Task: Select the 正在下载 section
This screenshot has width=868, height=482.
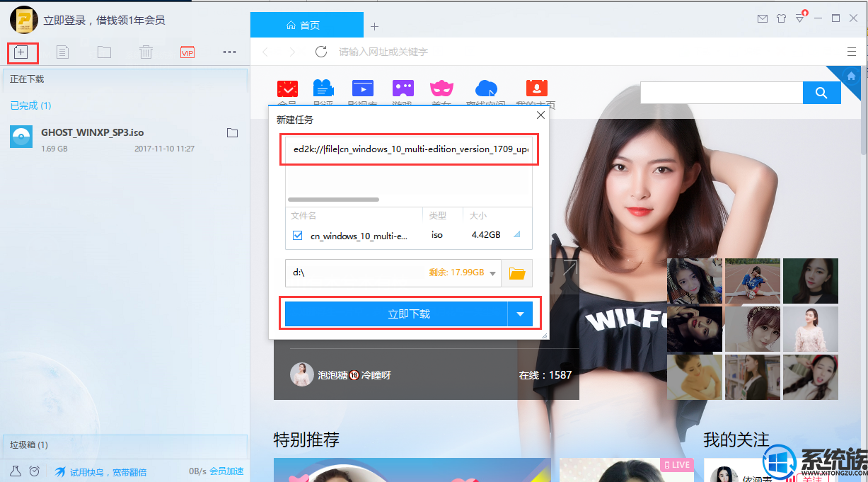Action: tap(27, 79)
